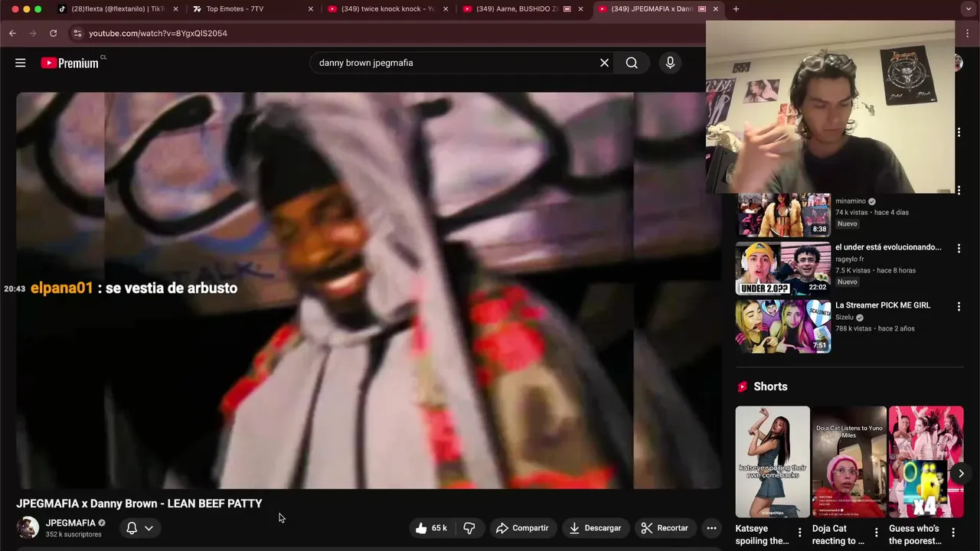Play the Doja Cat Yuno Miles short

[849, 461]
